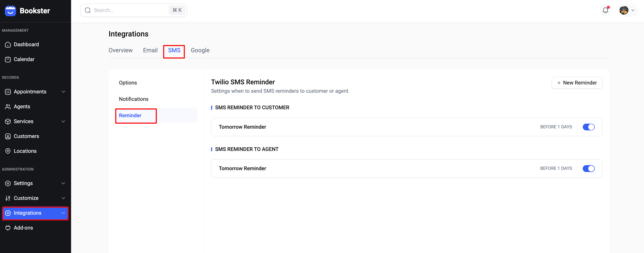Image resolution: width=644 pixels, height=253 pixels.
Task: Expand the Appointments submenu chevron
Action: point(63,92)
